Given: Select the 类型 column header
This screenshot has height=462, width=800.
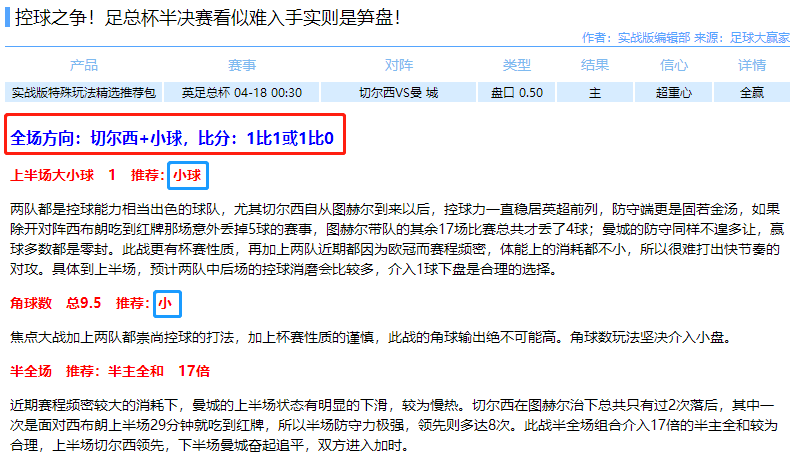Looking at the screenshot, I should click(517, 65).
